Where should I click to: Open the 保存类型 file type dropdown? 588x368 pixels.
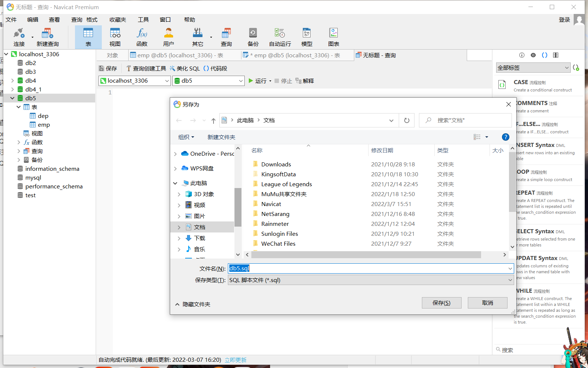coord(371,280)
